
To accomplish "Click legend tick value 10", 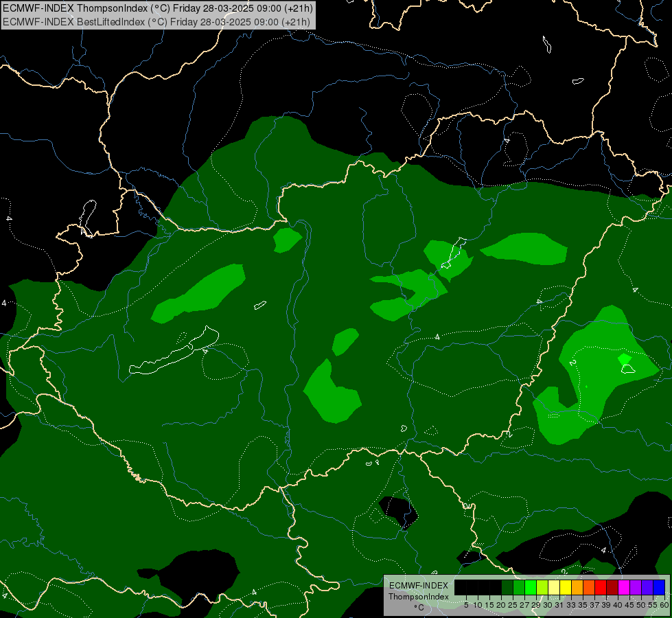I will (x=478, y=605).
